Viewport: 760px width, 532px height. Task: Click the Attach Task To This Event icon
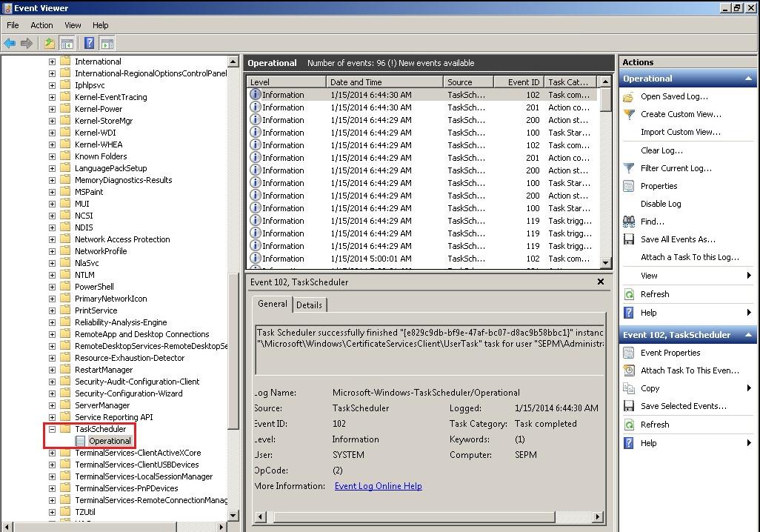tap(629, 370)
